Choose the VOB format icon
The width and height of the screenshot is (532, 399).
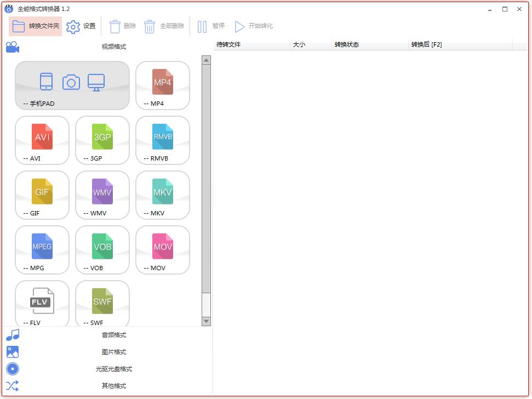102,249
